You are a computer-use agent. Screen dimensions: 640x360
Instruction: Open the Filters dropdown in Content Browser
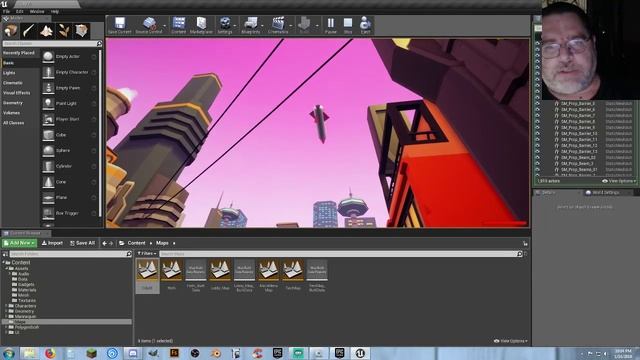tap(147, 253)
